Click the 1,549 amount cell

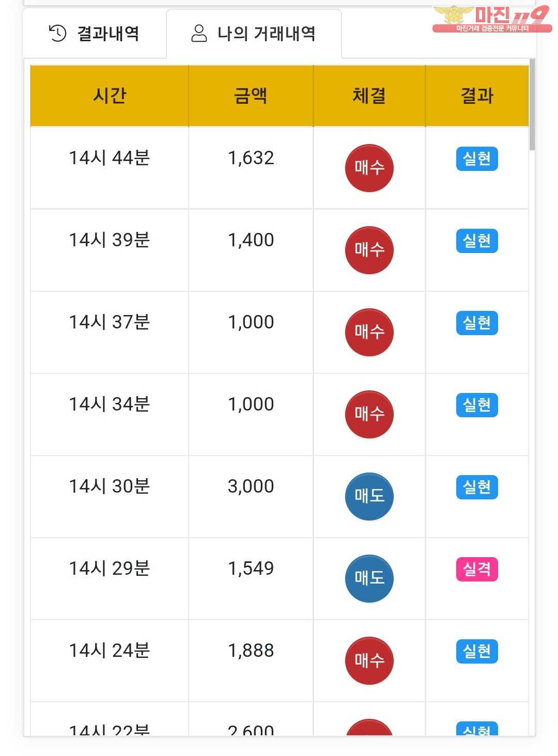click(x=251, y=569)
